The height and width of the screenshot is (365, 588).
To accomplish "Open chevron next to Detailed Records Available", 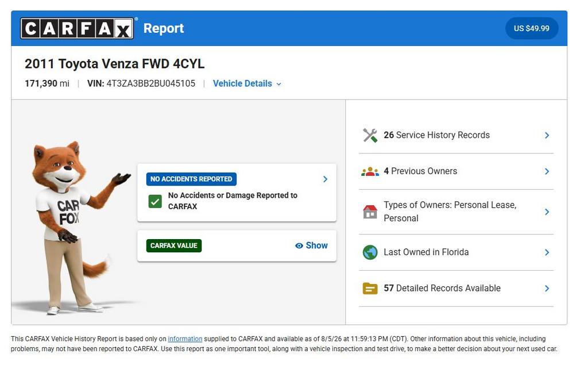I will [x=547, y=289].
